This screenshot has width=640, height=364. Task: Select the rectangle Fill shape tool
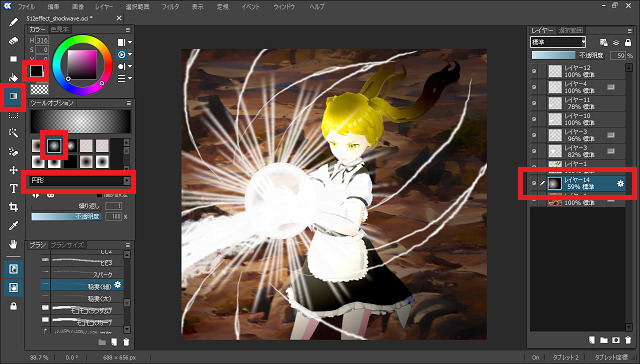[x=13, y=59]
